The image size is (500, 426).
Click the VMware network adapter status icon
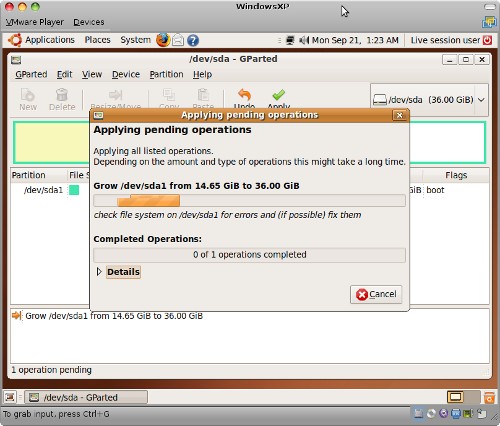coord(456,414)
